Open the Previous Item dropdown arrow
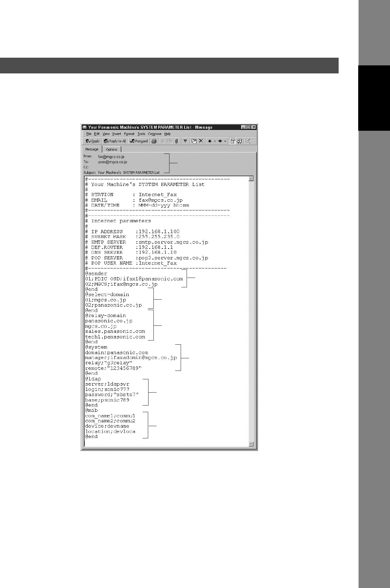The image size is (390, 588). pyautogui.click(x=215, y=141)
